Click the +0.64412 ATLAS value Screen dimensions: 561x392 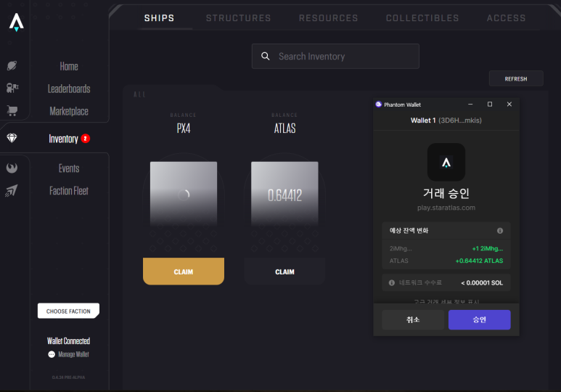coord(479,261)
